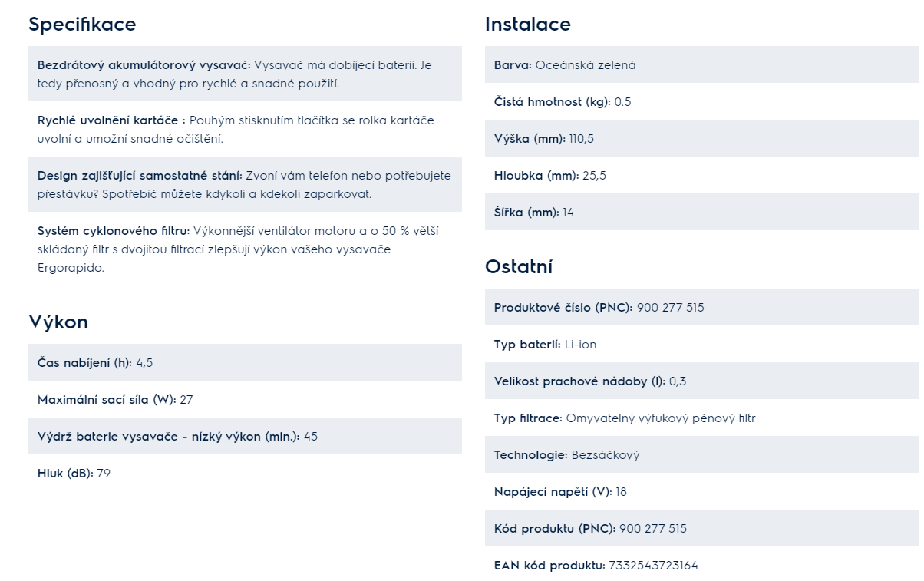Click the Čistá hmotnost (kg) row
The image size is (924, 581).
(701, 101)
